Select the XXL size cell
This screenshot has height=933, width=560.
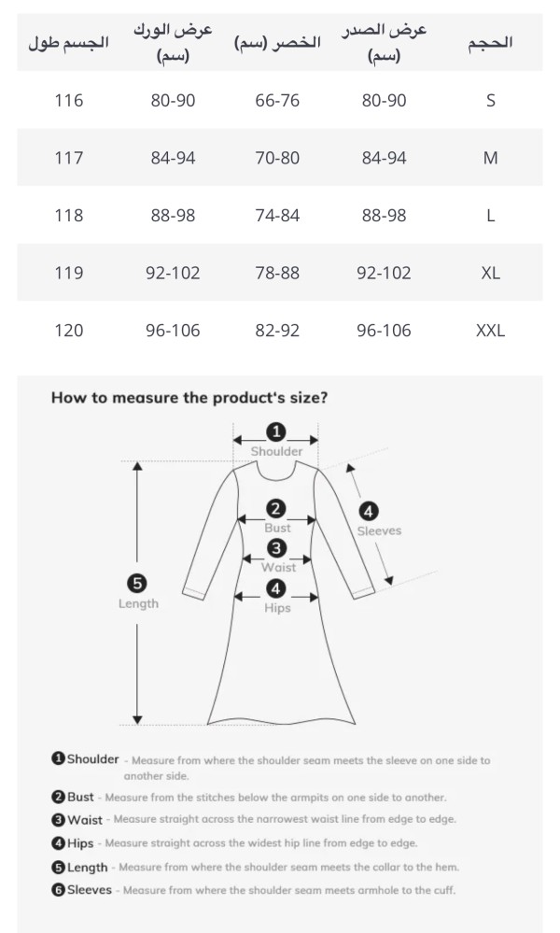pos(490,331)
